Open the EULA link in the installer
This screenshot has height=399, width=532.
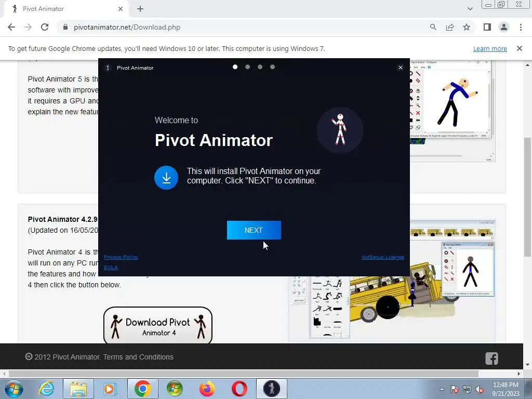(111, 268)
